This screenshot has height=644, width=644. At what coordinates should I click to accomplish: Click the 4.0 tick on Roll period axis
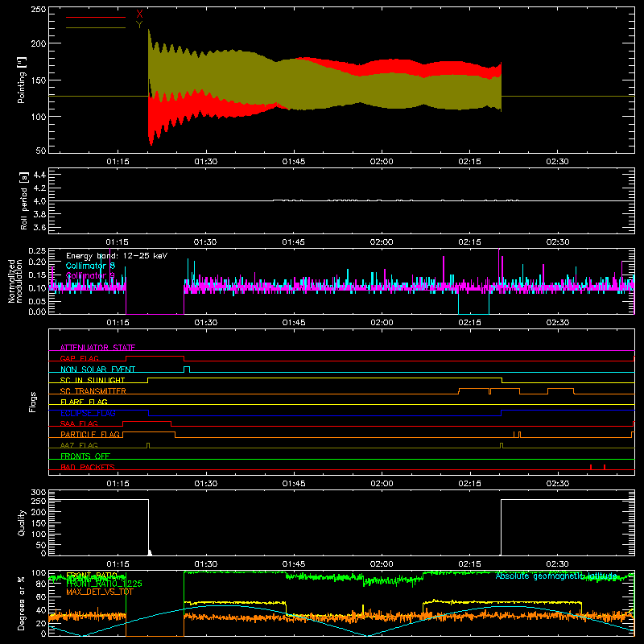(39, 201)
